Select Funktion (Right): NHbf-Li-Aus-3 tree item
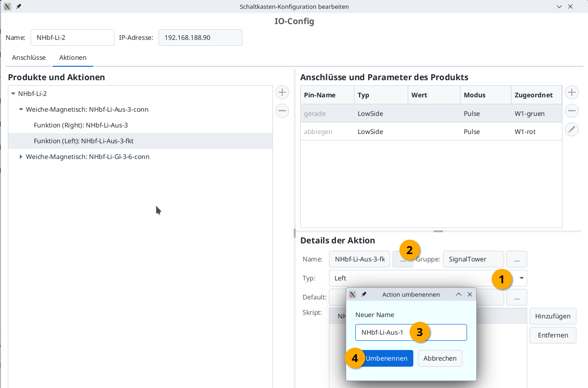The image size is (588, 388). pyautogui.click(x=81, y=125)
